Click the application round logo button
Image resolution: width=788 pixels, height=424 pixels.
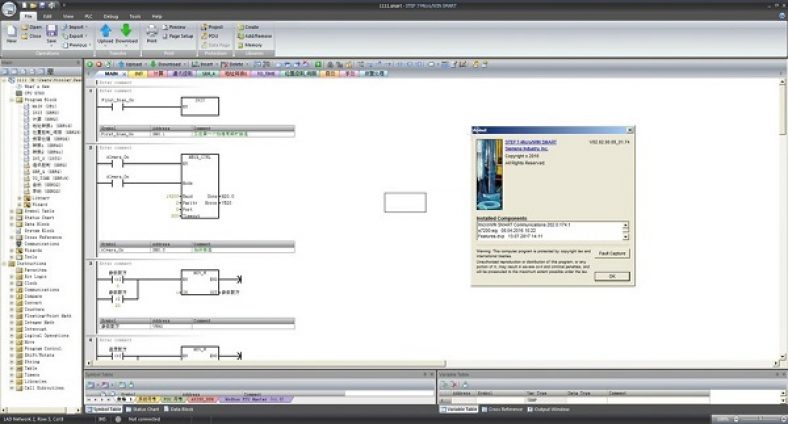[x=10, y=9]
